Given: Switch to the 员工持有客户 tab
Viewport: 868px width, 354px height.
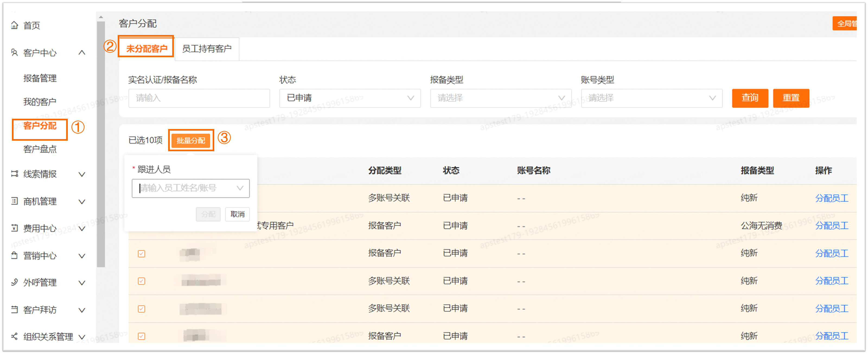Looking at the screenshot, I should (206, 49).
